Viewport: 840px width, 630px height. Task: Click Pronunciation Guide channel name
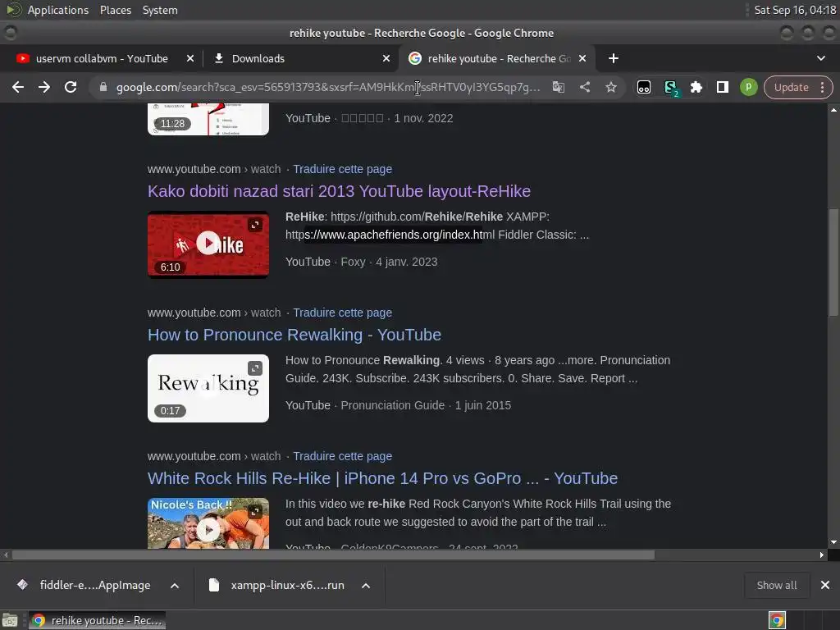pos(393,405)
